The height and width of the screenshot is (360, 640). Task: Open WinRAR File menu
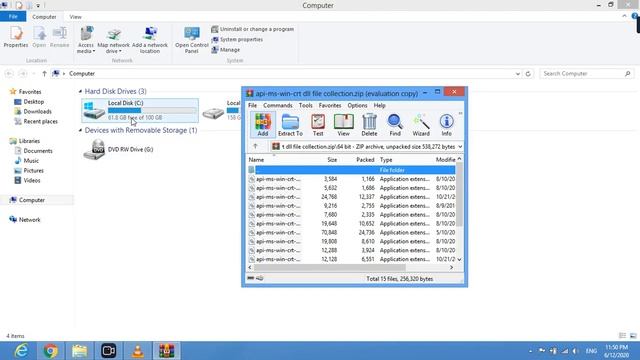253,105
